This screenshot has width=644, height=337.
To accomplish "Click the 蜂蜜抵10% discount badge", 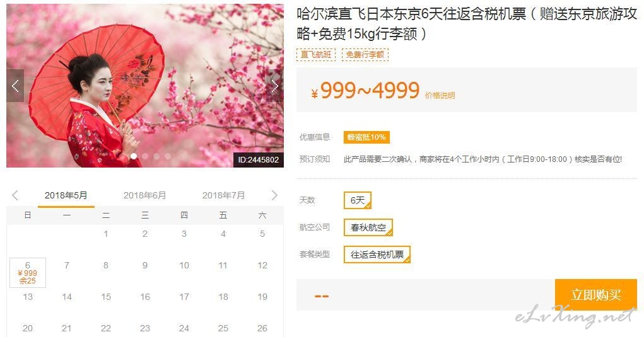I will pyautogui.click(x=366, y=137).
